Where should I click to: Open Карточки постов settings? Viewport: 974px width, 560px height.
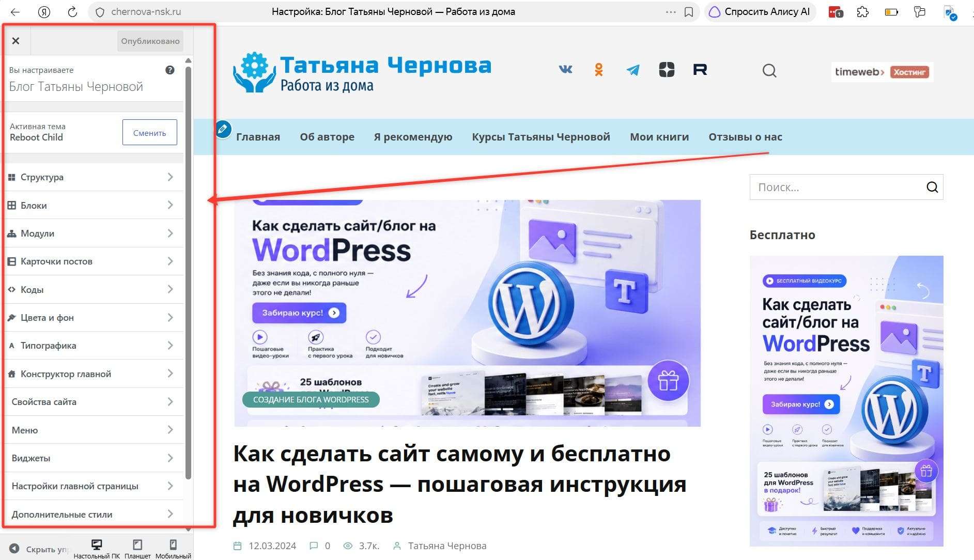(94, 261)
